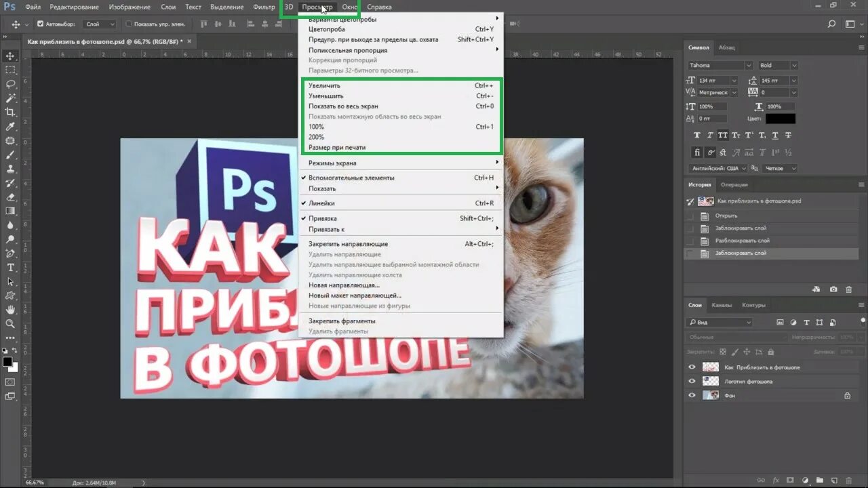The height and width of the screenshot is (488, 868).
Task: Delete layer using Layers panel trash icon
Action: (x=850, y=480)
